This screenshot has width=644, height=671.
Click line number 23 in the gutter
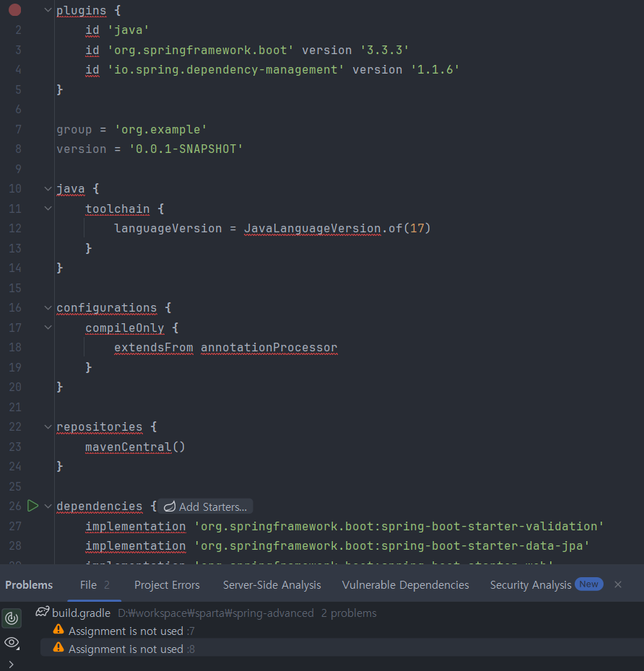pos(15,447)
